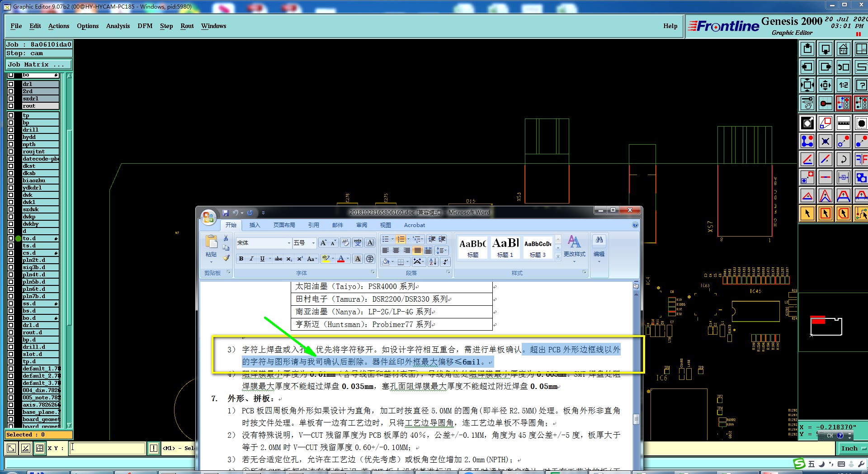This screenshot has height=474, width=868.
Task: Expand the font 字体 dialog launcher
Action: [x=373, y=272]
